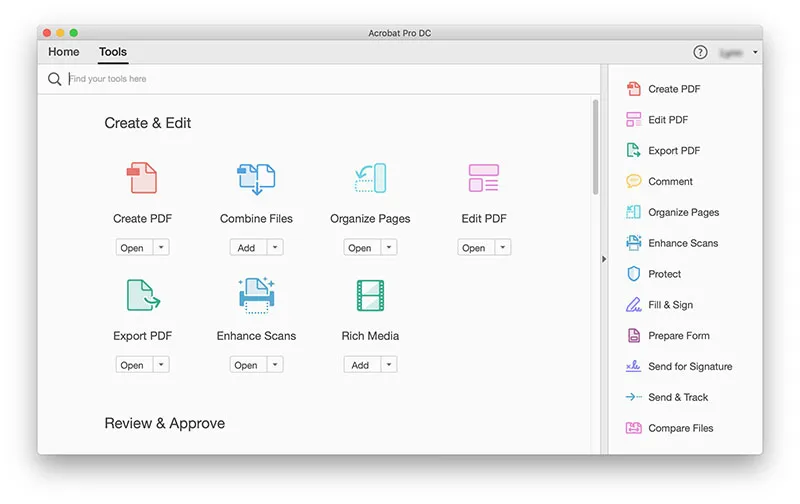Click Open button under Organize Pages

(x=362, y=247)
